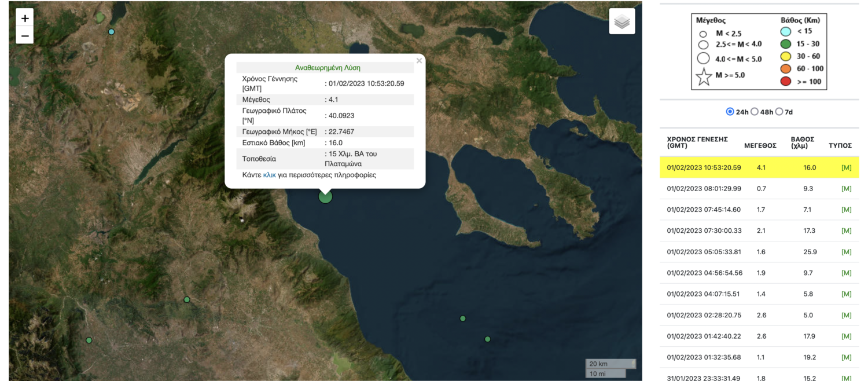The image size is (868, 381).
Task: Open [M] link for 01:42:40.22 event
Action: coord(847,336)
